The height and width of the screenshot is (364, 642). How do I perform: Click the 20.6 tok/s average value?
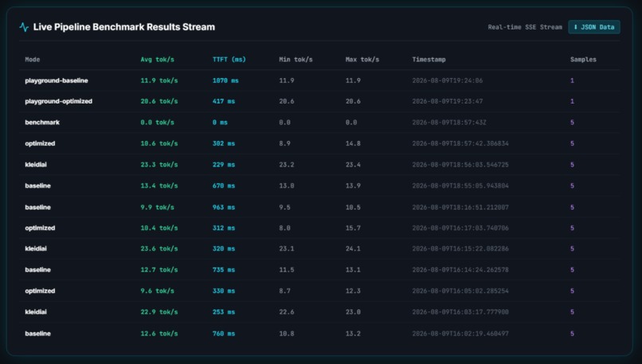pyautogui.click(x=159, y=101)
